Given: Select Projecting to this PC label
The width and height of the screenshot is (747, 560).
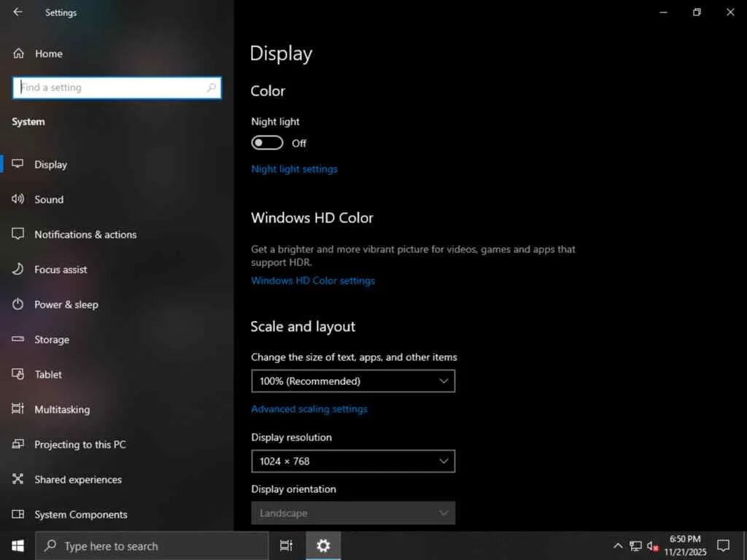Looking at the screenshot, I should pyautogui.click(x=80, y=444).
